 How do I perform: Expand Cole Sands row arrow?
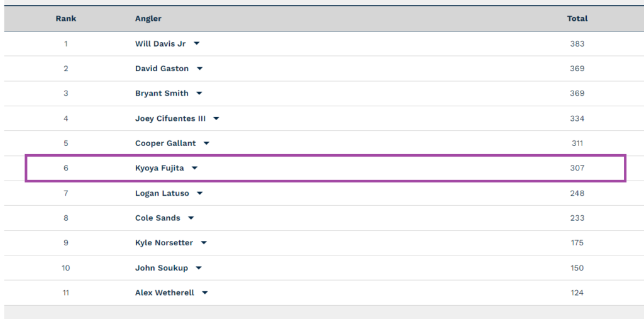point(191,218)
